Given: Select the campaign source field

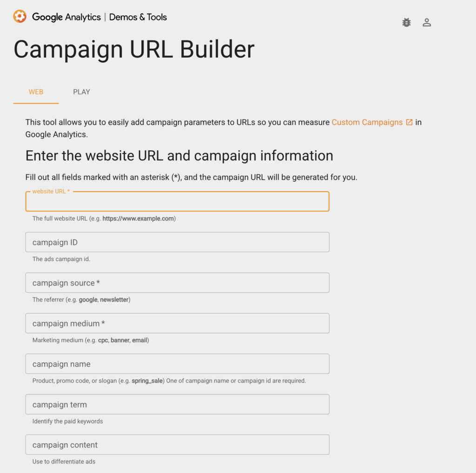Looking at the screenshot, I should click(177, 282).
